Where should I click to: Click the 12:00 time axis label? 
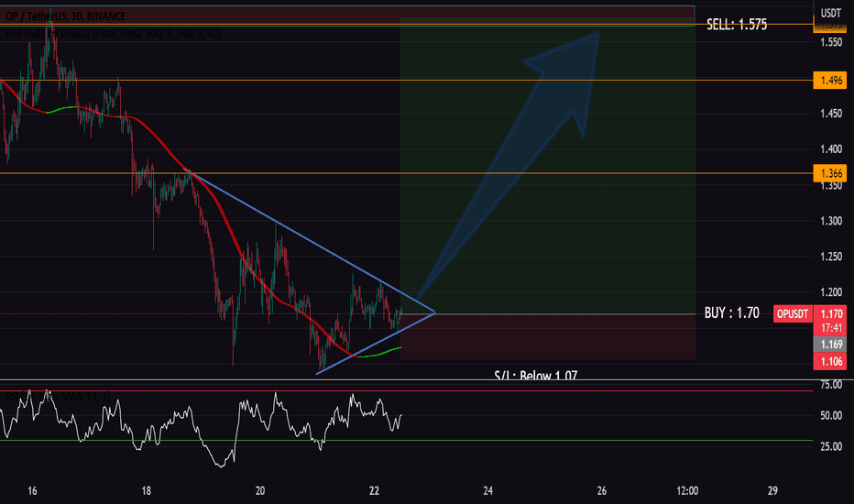687,491
